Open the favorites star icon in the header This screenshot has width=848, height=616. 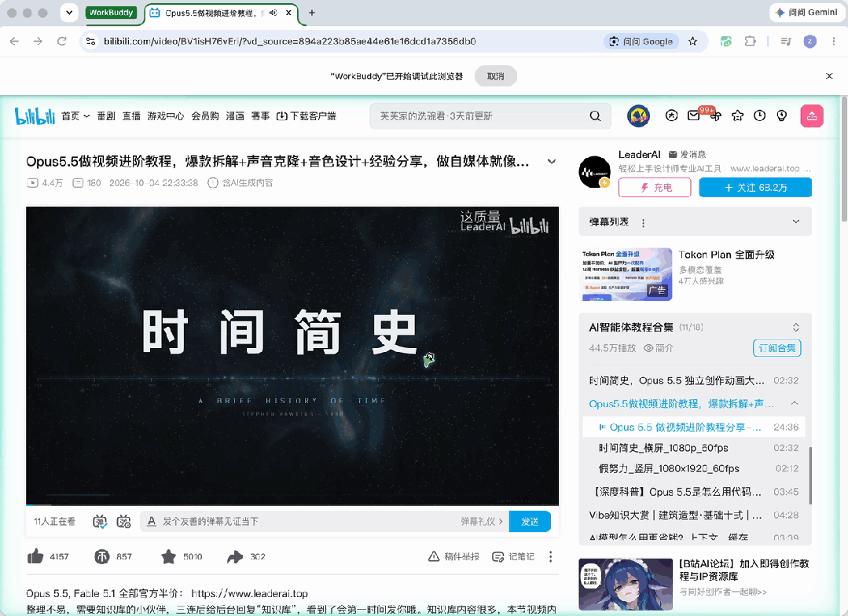738,115
